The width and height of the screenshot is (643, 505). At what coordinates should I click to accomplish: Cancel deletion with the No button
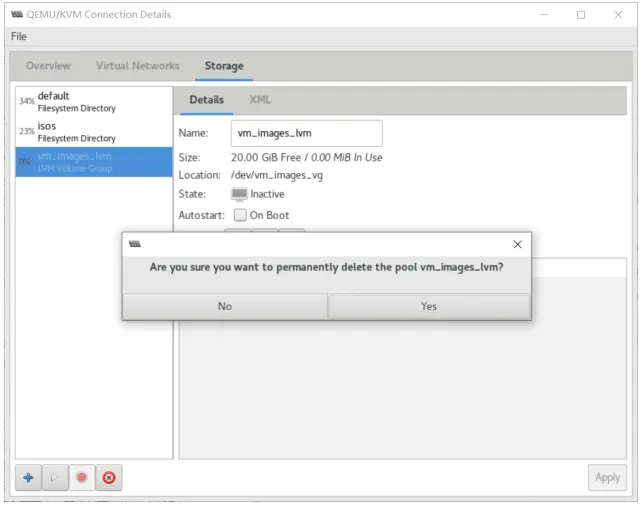point(225,306)
